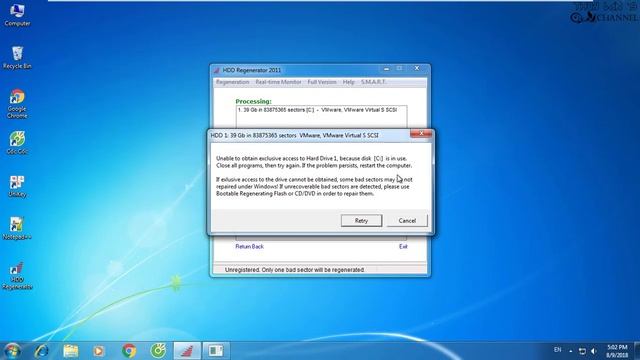
Task: Click the unregistered status bar message
Action: (x=294, y=270)
